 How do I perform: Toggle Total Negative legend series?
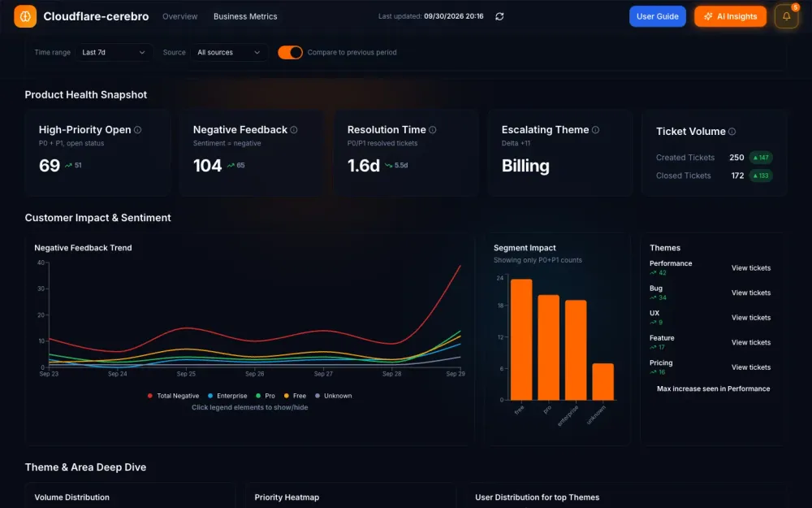click(173, 396)
